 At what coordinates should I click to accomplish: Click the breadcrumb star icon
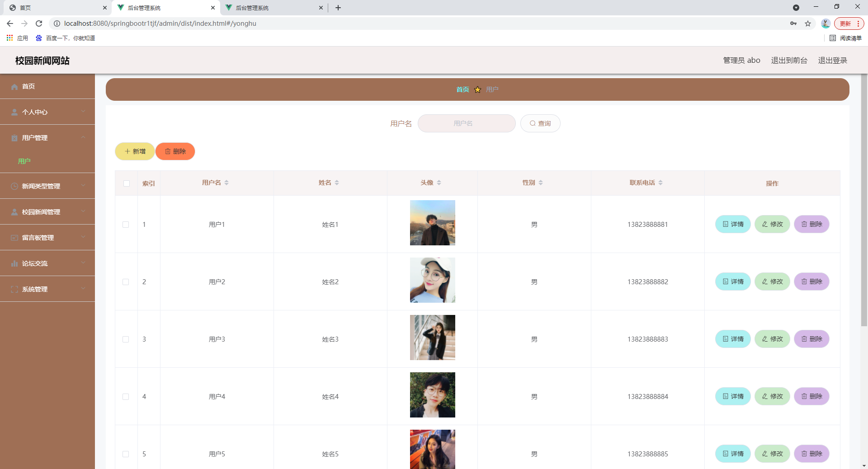pyautogui.click(x=477, y=89)
